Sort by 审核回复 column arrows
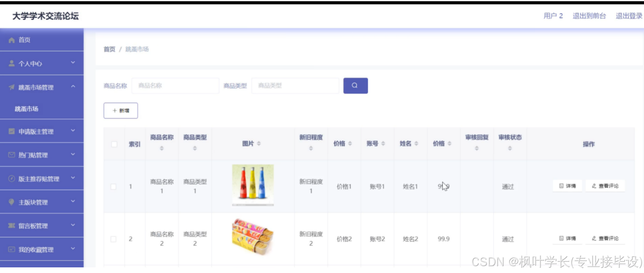 (477, 148)
